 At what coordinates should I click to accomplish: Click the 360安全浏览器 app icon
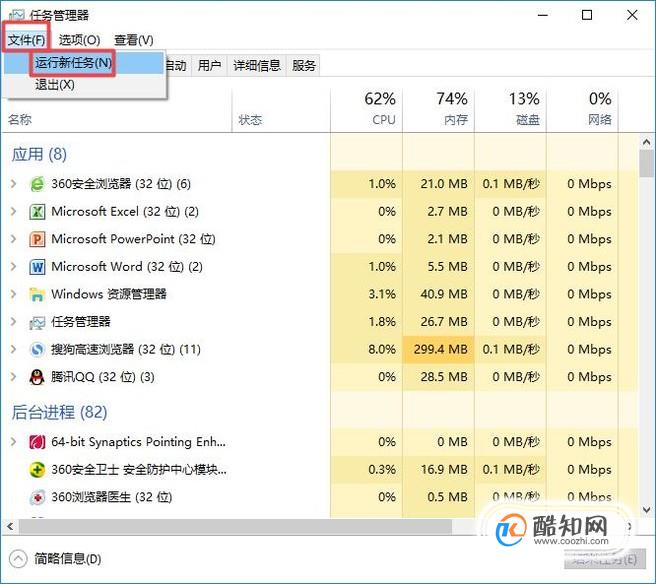[x=37, y=184]
